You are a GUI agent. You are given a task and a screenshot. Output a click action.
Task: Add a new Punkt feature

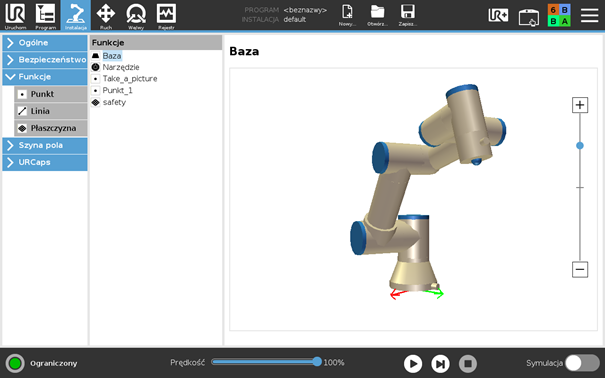[51, 94]
